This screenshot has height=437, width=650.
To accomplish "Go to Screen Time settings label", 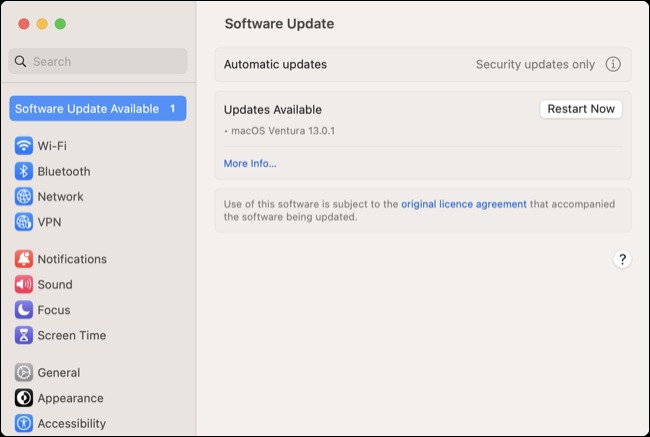I will tap(72, 335).
